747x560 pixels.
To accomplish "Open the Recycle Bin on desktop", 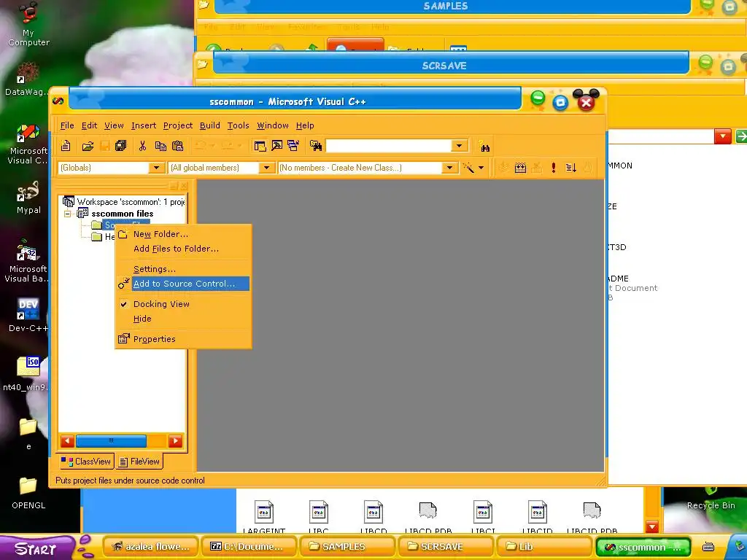I will tap(711, 499).
